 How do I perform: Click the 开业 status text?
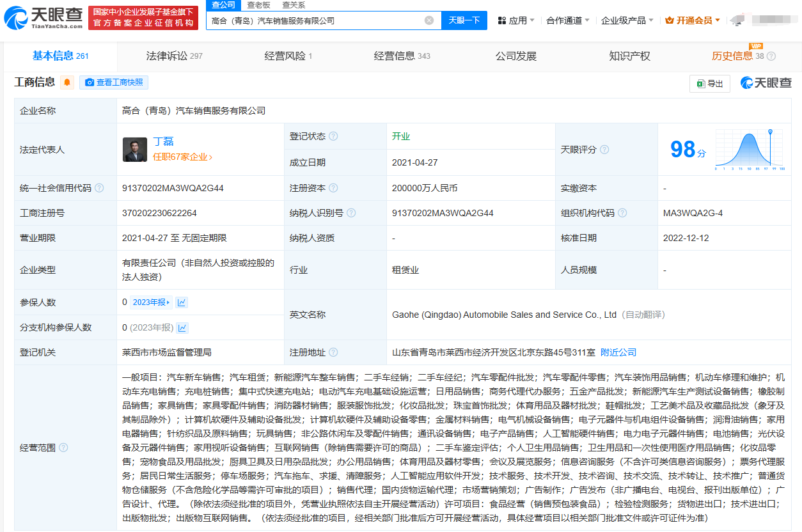coord(401,136)
